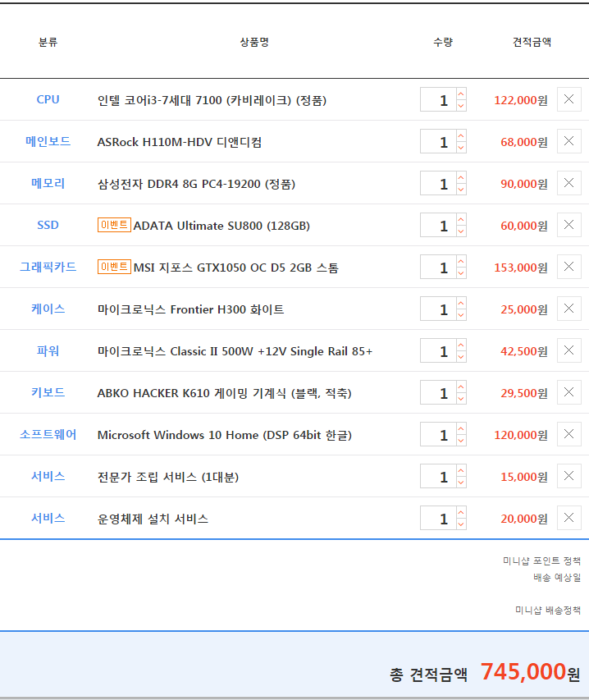Select the 153,000원 price of the graphics card

[x=521, y=268]
